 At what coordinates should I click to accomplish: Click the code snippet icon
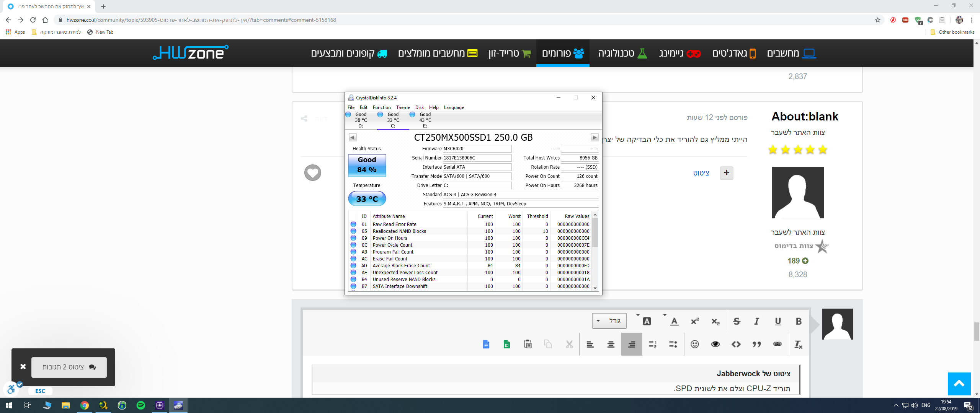tap(736, 344)
